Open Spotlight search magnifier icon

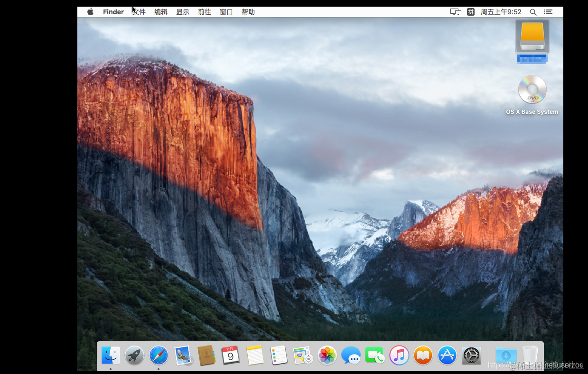[533, 12]
